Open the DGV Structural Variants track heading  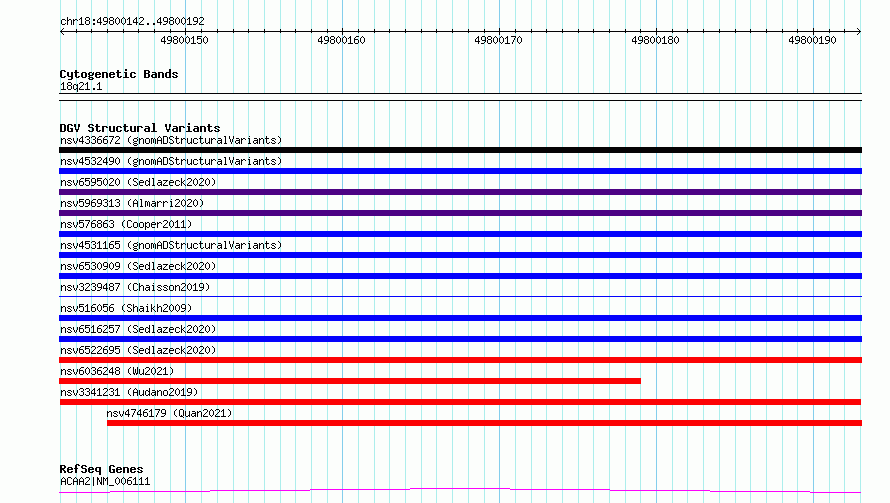pos(140,128)
